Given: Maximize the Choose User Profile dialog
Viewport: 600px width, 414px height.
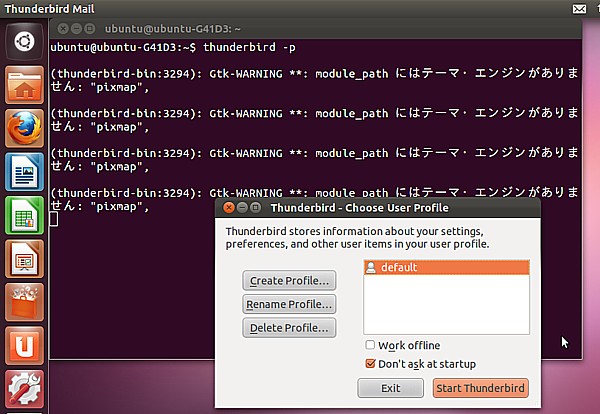Looking at the screenshot, I should [256, 208].
